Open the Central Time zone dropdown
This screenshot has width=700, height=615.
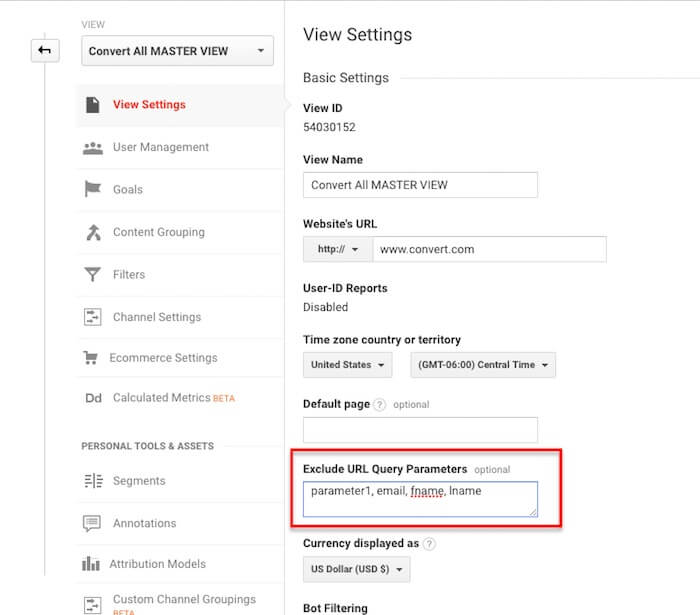tap(483, 365)
